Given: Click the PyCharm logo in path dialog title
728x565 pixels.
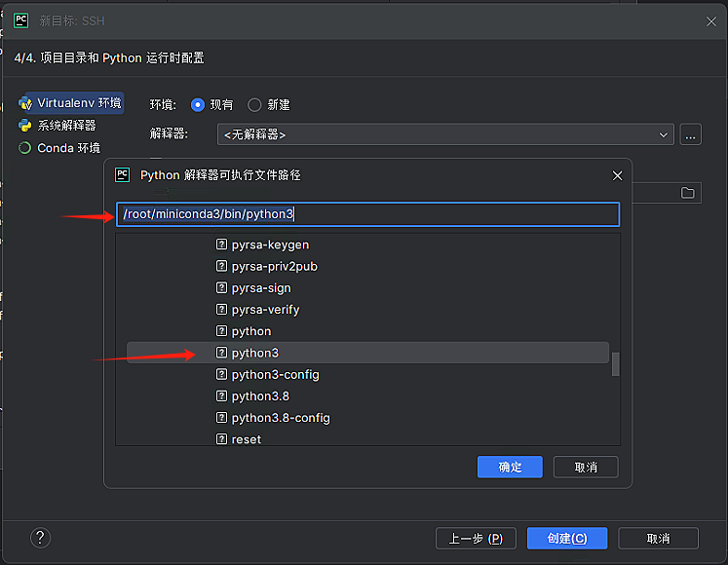Looking at the screenshot, I should [122, 175].
